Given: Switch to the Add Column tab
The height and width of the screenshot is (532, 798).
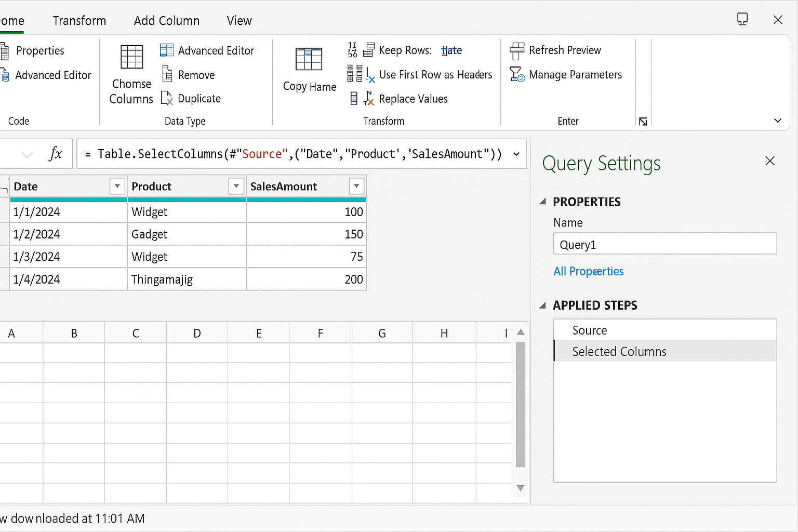Looking at the screenshot, I should point(167,21).
